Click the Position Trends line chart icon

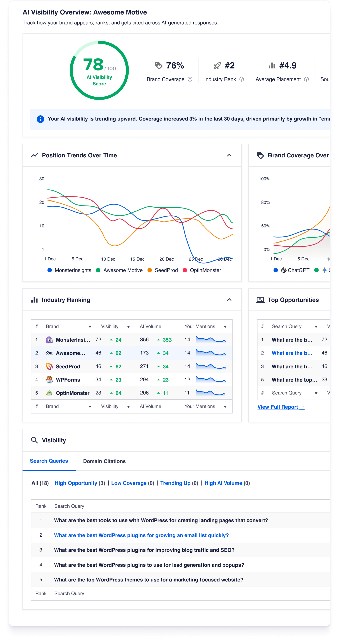pyautogui.click(x=35, y=155)
